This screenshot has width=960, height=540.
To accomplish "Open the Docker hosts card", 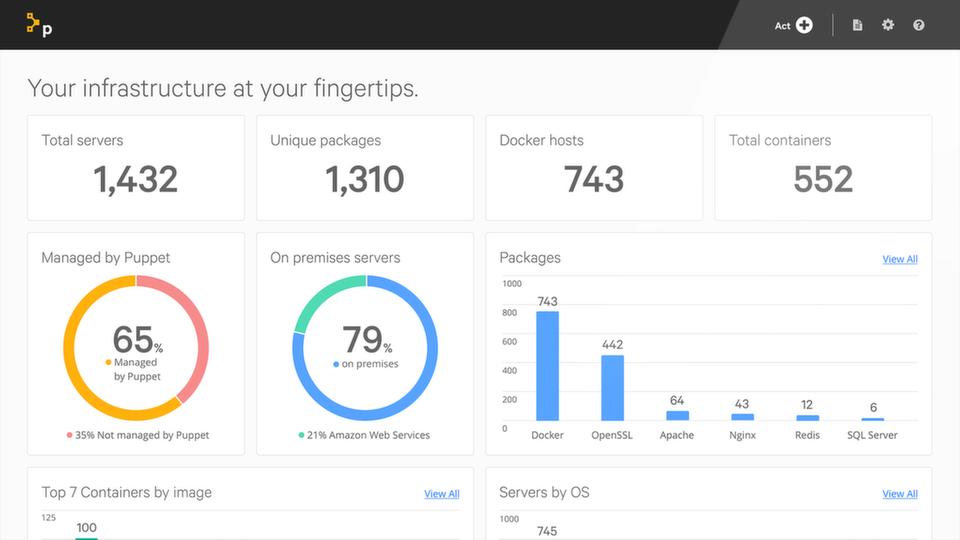I will [594, 168].
